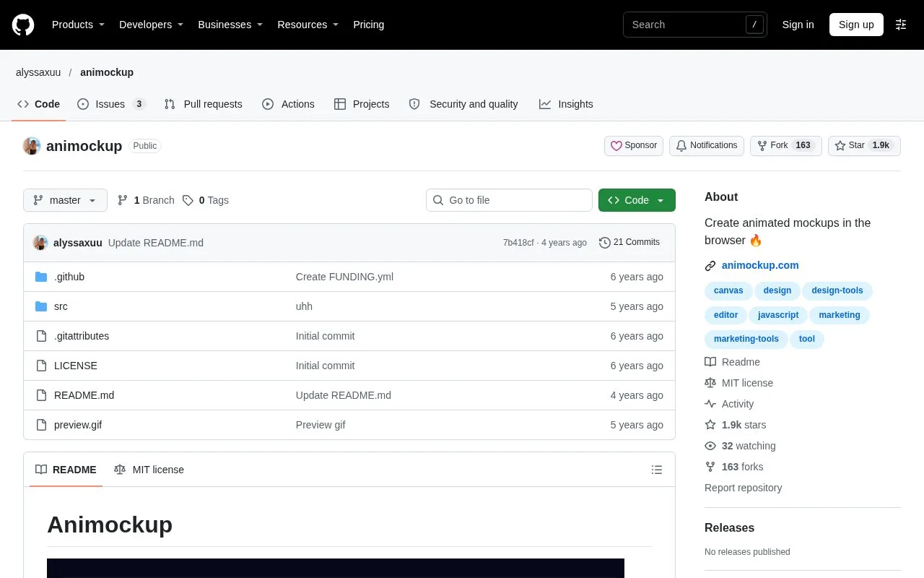924x578 pixels.
Task: Expand the Products menu
Action: [78, 25]
